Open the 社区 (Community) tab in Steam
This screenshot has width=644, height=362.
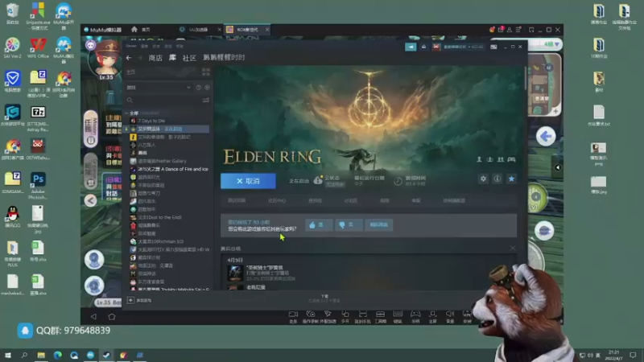(189, 58)
